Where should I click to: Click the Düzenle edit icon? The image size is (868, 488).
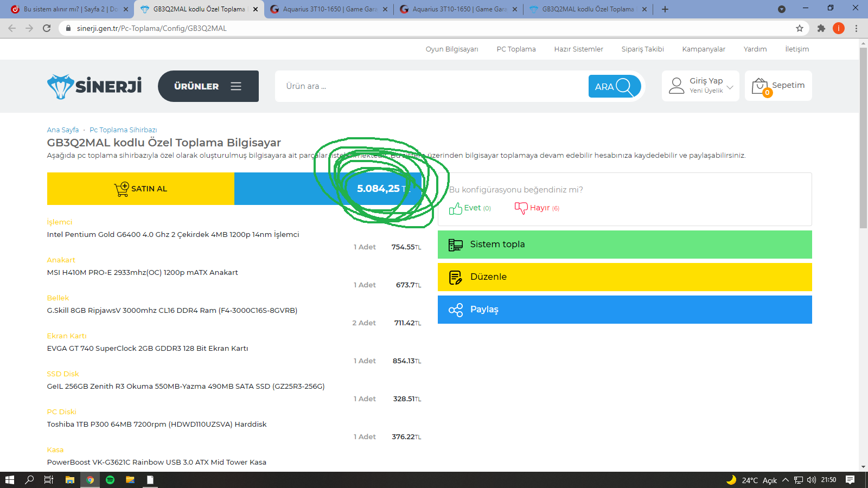(456, 278)
